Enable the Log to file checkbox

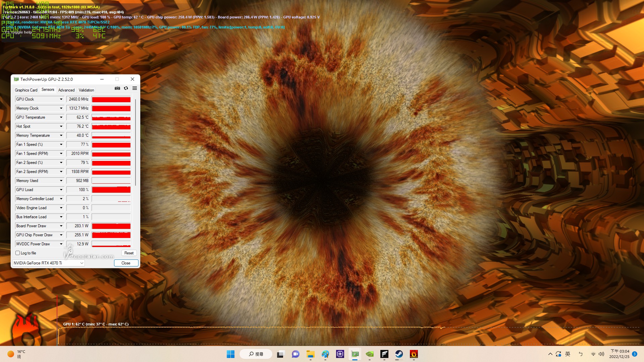coord(18,253)
